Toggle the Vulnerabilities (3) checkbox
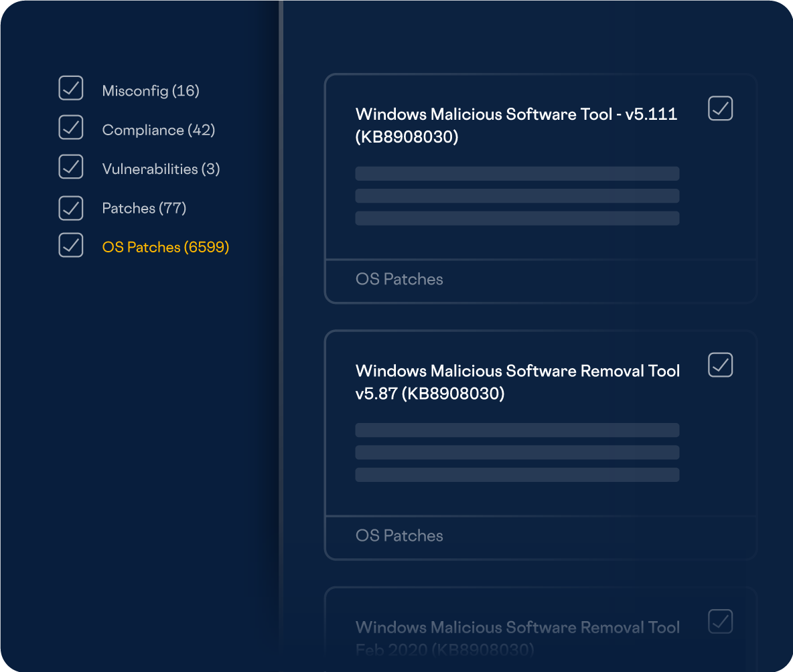 click(71, 167)
